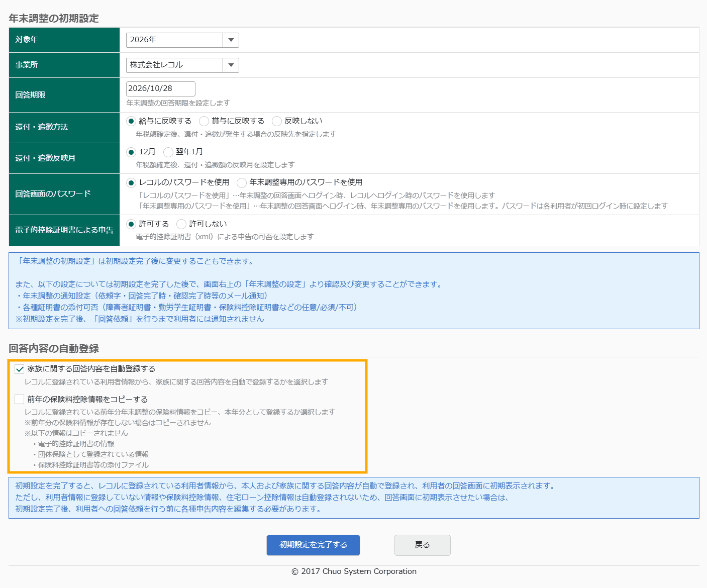Click the 戻る button
707x588 pixels.
click(x=422, y=545)
